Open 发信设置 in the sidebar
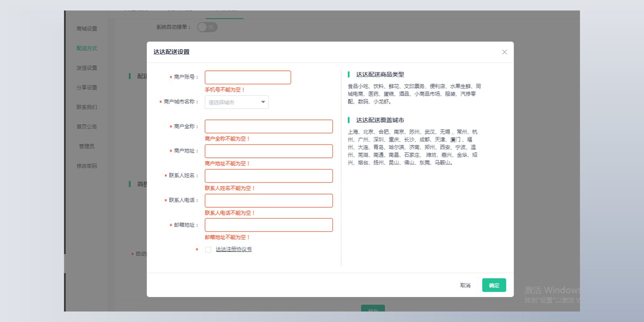The image size is (644, 322). point(87,68)
